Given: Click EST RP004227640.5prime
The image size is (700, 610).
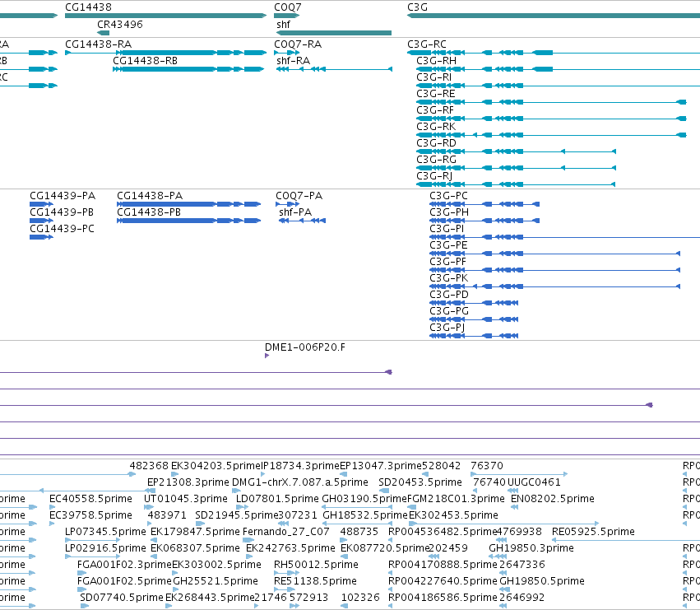Looking at the screenshot, I should [x=443, y=581].
